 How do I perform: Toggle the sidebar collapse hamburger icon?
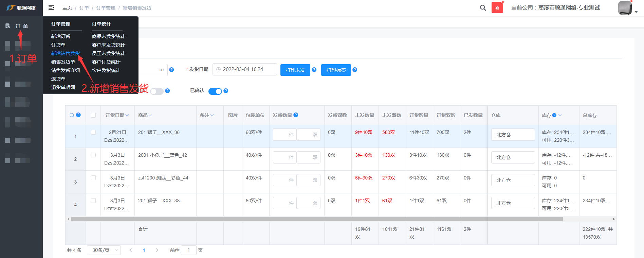click(x=51, y=7)
